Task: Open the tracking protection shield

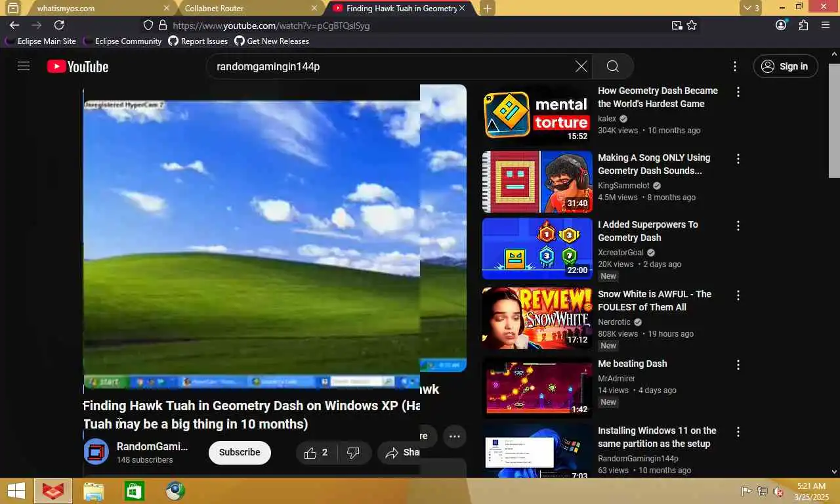Action: click(x=148, y=26)
